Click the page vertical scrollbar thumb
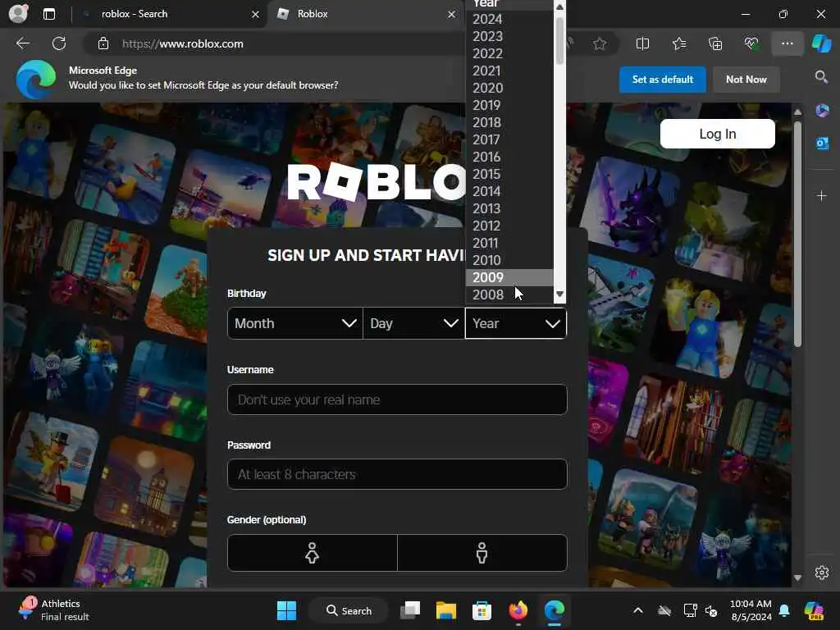 (x=797, y=234)
